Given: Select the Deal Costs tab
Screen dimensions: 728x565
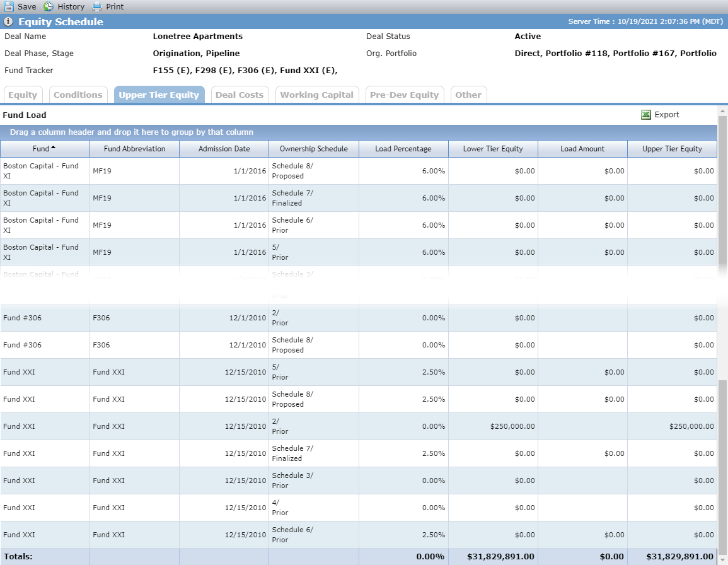Looking at the screenshot, I should coord(240,95).
